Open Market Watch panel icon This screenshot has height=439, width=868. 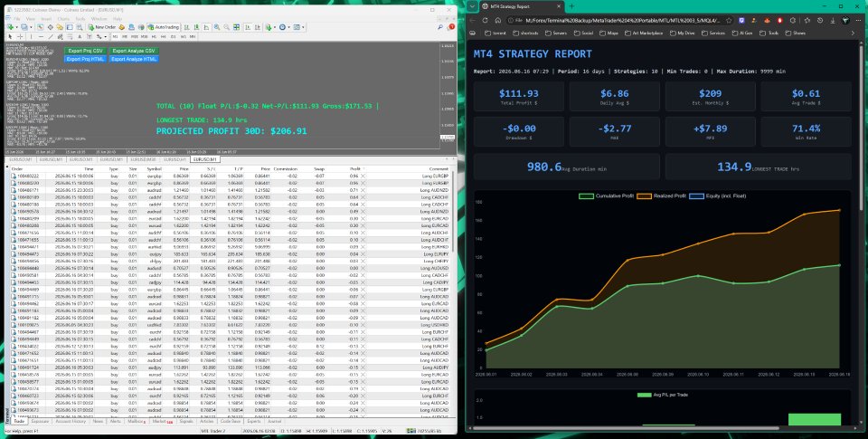click(40, 27)
